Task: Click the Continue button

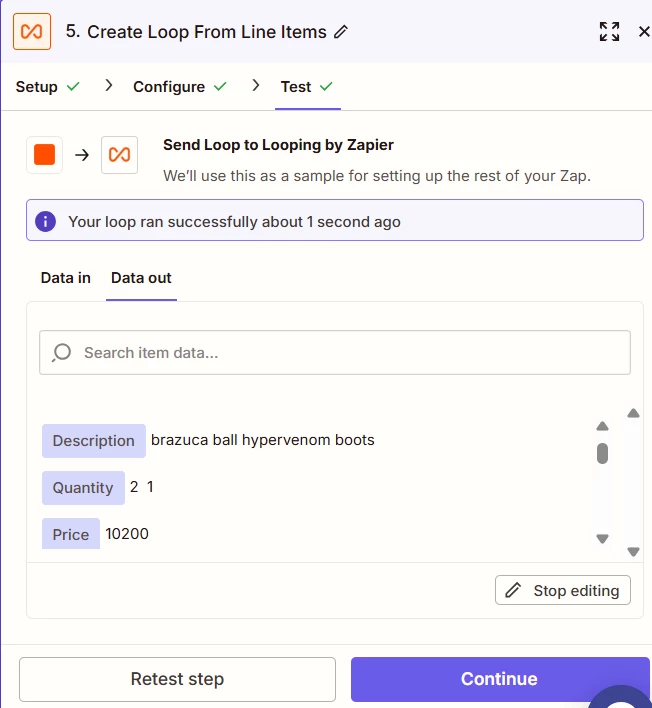Action: click(x=500, y=679)
